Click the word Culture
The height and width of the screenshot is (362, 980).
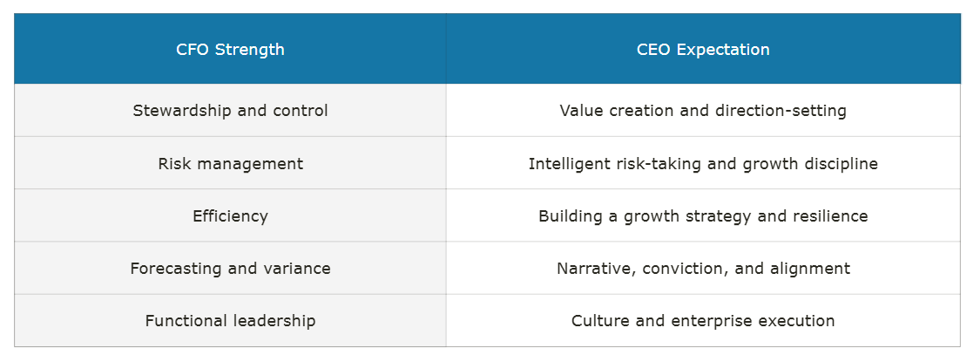click(x=599, y=320)
